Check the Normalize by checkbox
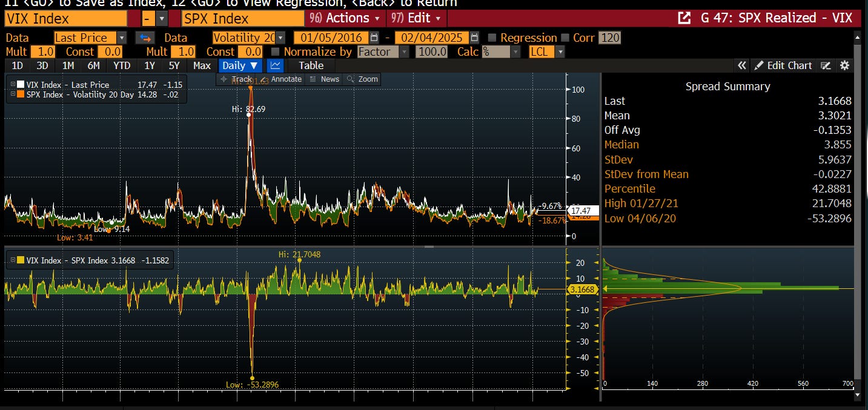Screen dimensions: 868x410 tap(276, 51)
